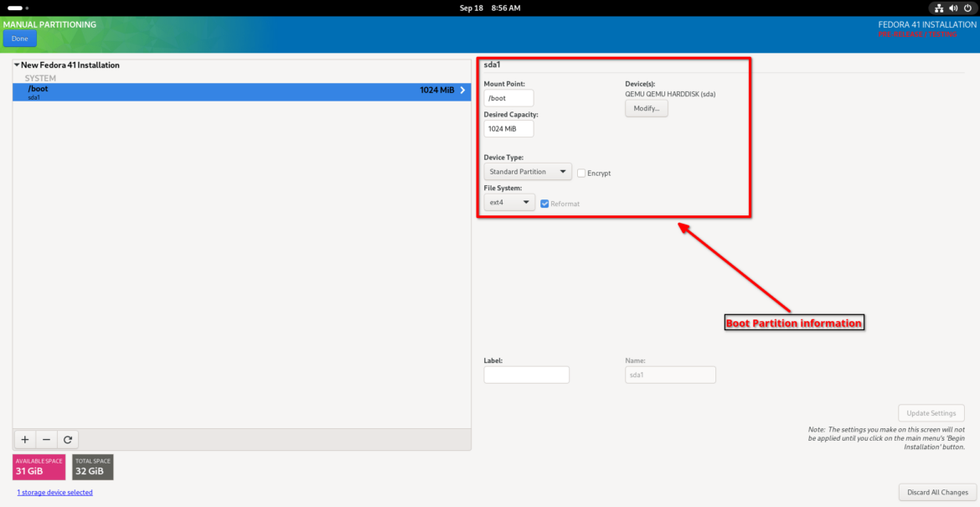Viewport: 980px width, 507px height.
Task: Enable the Encrypt checkbox
Action: click(580, 173)
